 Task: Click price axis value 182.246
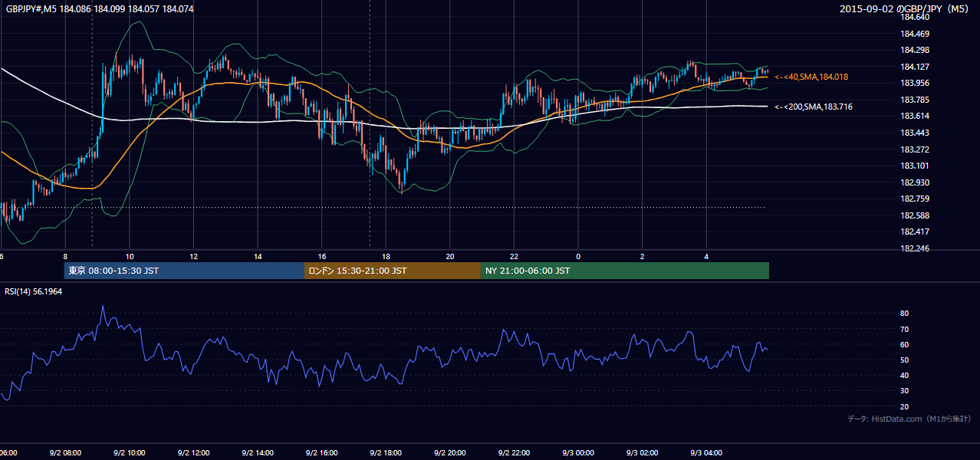tap(914, 248)
